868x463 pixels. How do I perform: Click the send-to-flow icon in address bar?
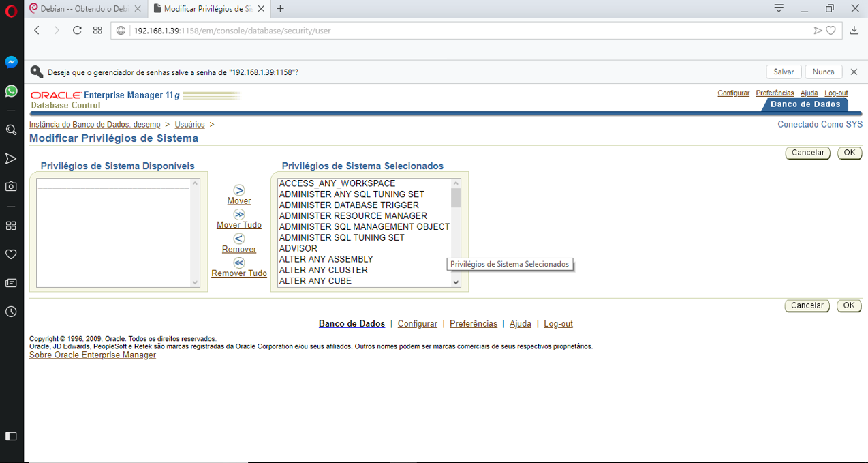tap(818, 30)
